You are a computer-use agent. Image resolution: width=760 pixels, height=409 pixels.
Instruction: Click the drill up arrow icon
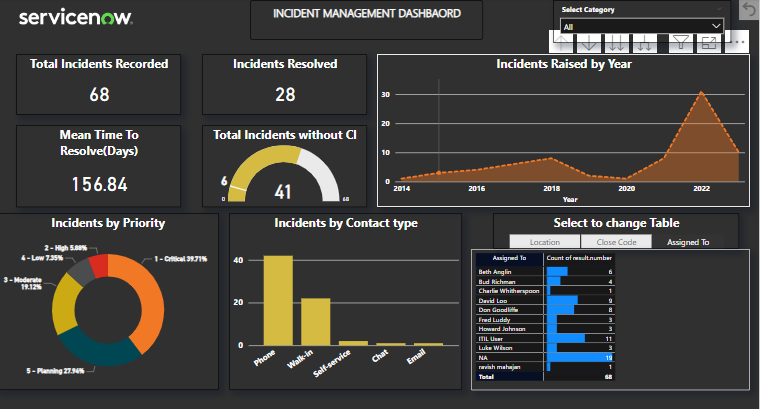coord(563,43)
